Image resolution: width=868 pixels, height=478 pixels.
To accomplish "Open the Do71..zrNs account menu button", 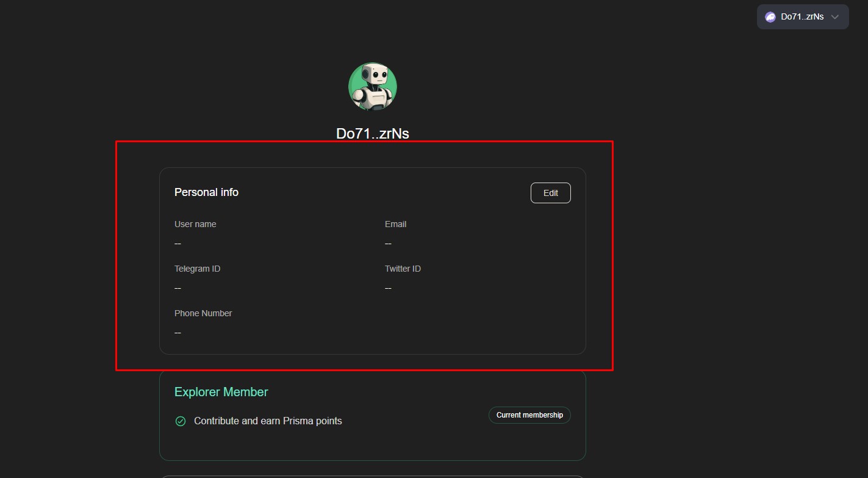I will (802, 17).
